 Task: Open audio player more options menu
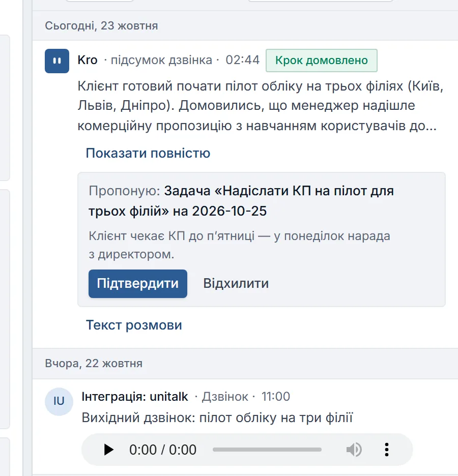coord(386,450)
